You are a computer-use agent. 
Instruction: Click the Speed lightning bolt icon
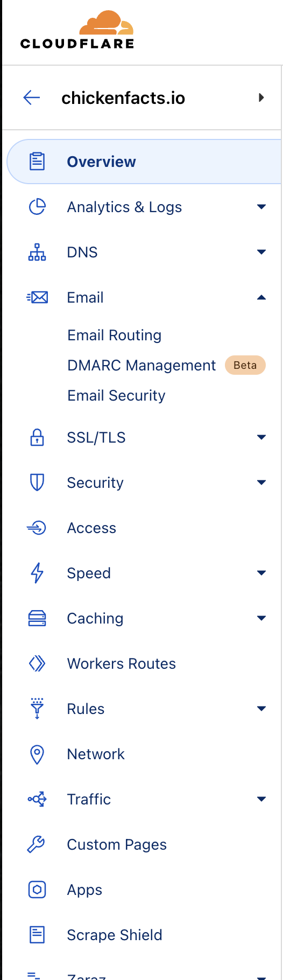tap(37, 573)
